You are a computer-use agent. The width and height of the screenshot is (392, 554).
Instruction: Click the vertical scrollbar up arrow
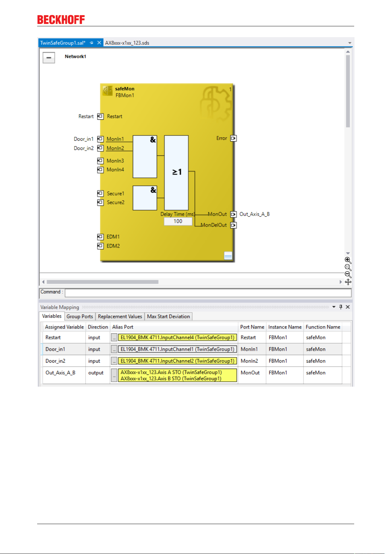(348, 52)
